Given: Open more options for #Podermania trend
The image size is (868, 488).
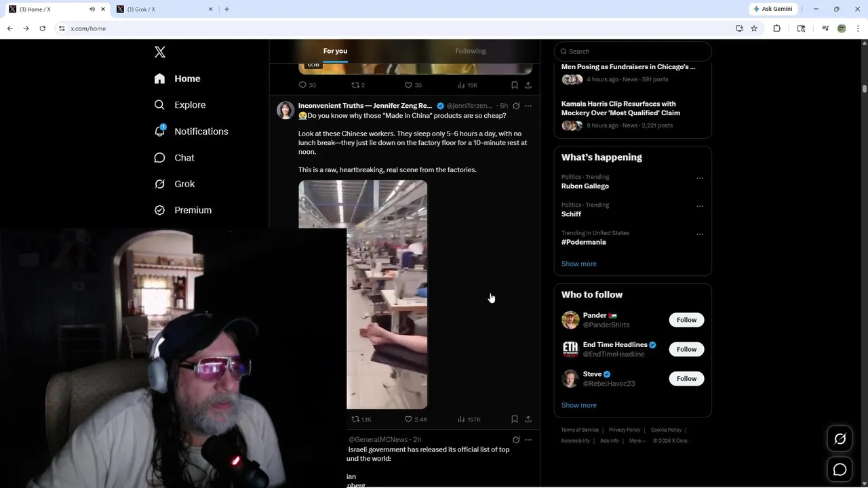Looking at the screenshot, I should [x=700, y=235].
